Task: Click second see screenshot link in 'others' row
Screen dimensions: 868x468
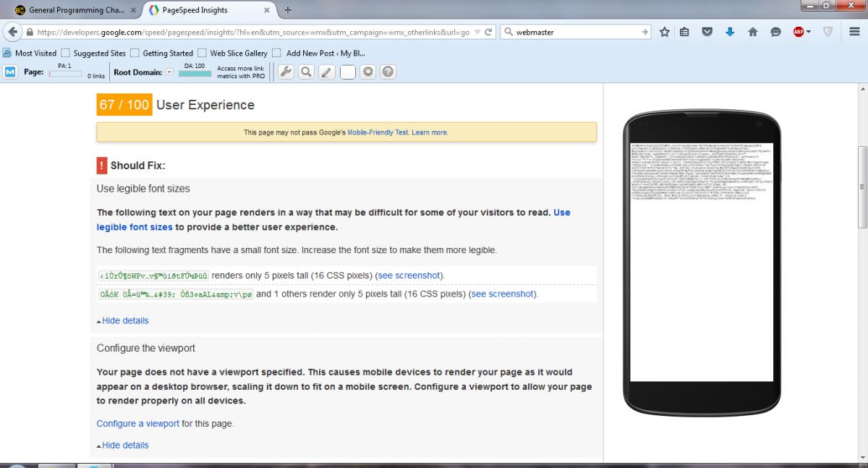Action: point(502,294)
